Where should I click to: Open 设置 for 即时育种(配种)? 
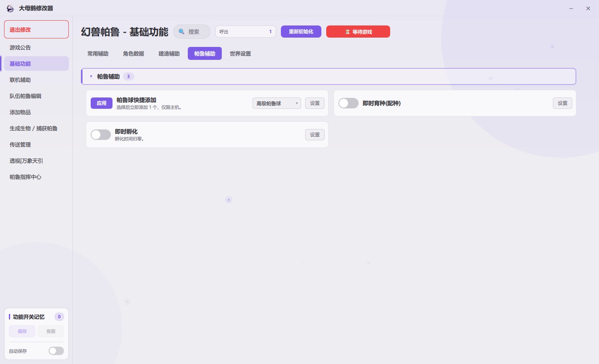pyautogui.click(x=563, y=103)
